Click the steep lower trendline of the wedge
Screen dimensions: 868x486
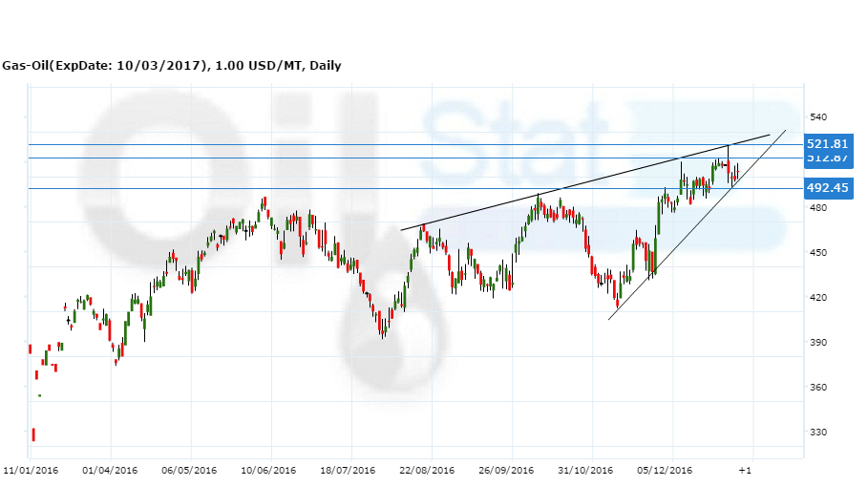pos(688,239)
